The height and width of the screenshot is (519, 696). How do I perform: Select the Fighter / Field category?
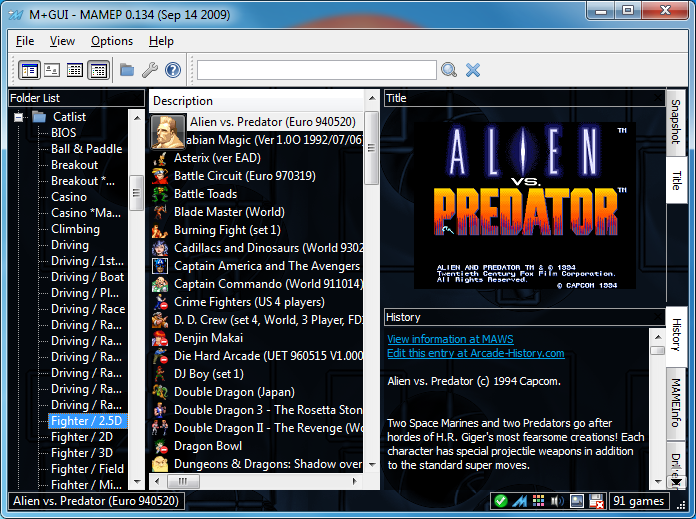87,469
